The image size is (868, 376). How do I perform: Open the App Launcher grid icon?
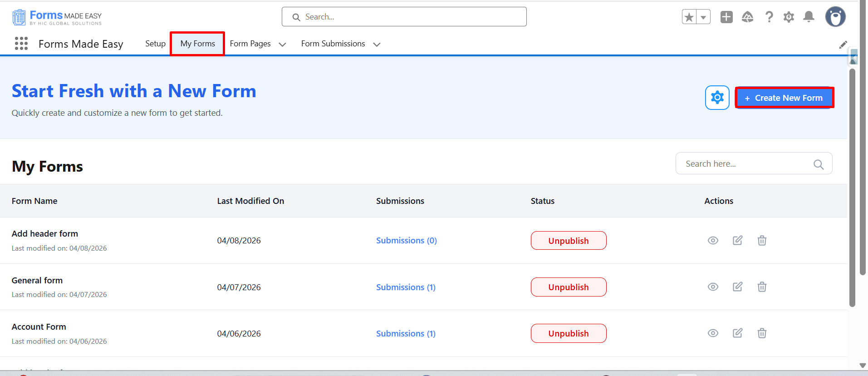(21, 44)
